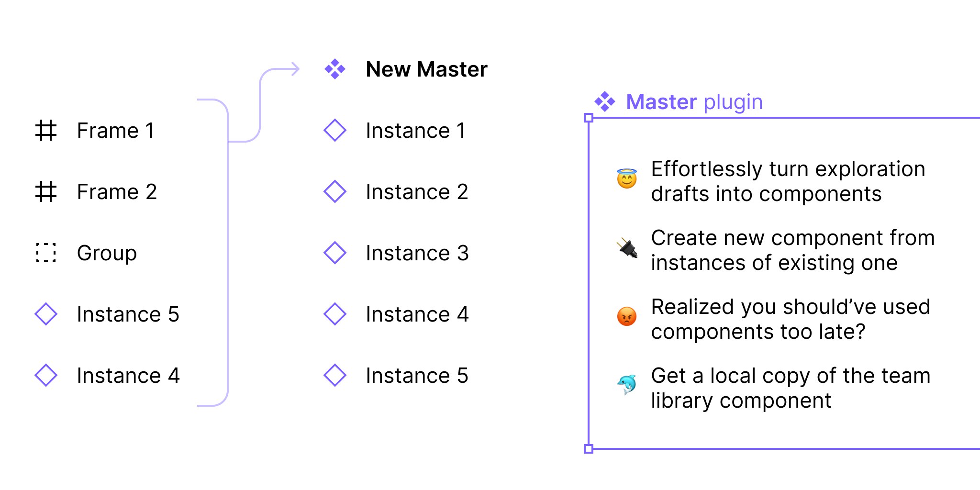Select Instance 3 in the right list
Viewport: 980px width, 490px height.
[x=417, y=253]
